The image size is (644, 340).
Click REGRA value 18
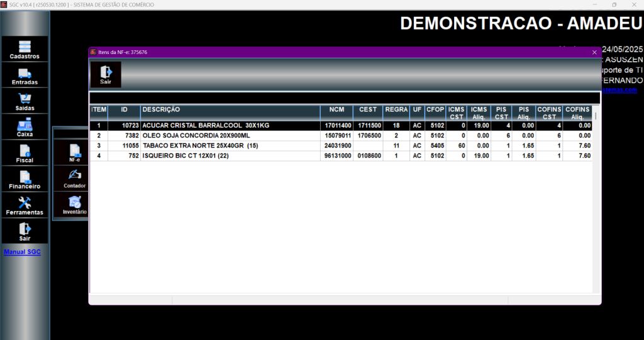[x=396, y=126]
